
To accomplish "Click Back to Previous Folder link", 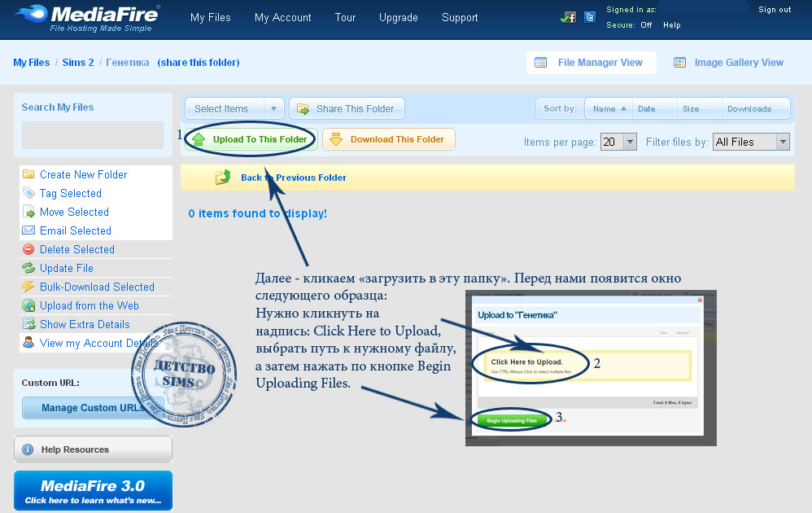I will tap(294, 178).
